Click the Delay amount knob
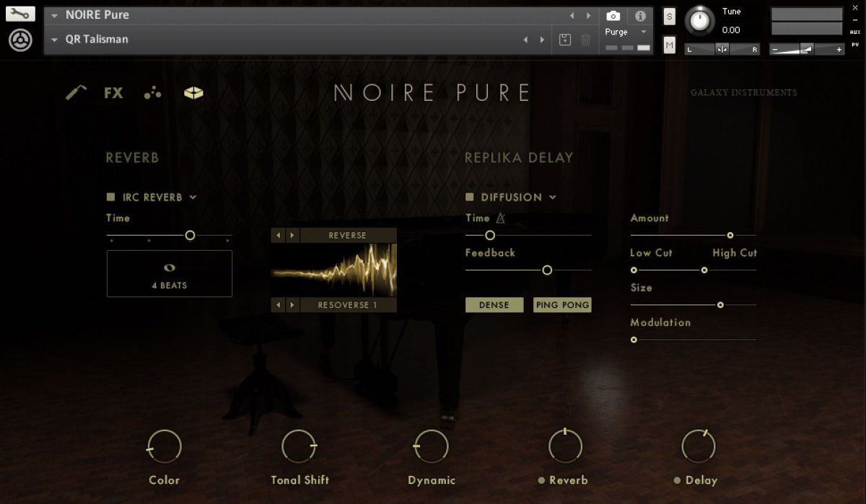This screenshot has height=504, width=866. pos(699,446)
